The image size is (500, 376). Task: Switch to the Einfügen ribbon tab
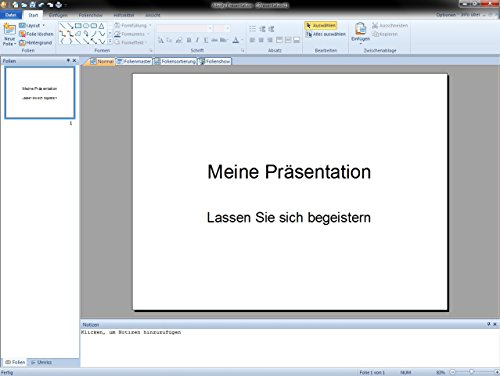coord(58,15)
